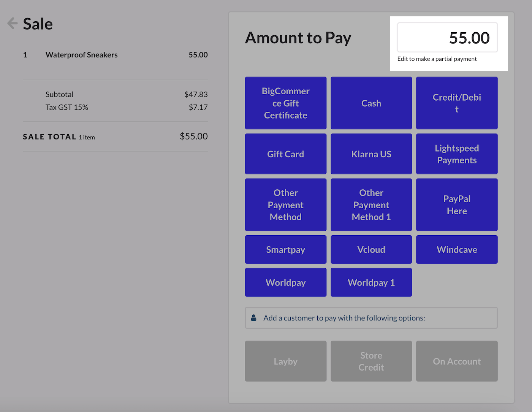Select Other Payment Method 1 button
Screen dimensions: 532x412
tap(371, 205)
